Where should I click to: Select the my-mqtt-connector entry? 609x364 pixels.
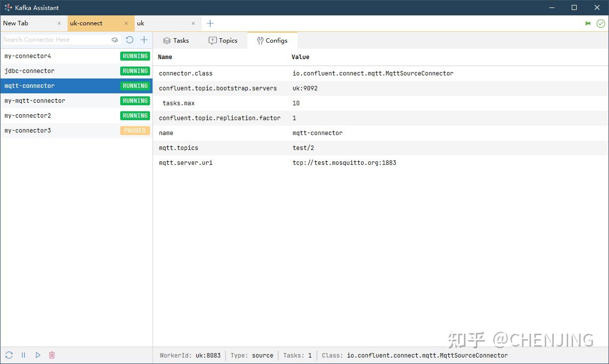pyautogui.click(x=35, y=100)
